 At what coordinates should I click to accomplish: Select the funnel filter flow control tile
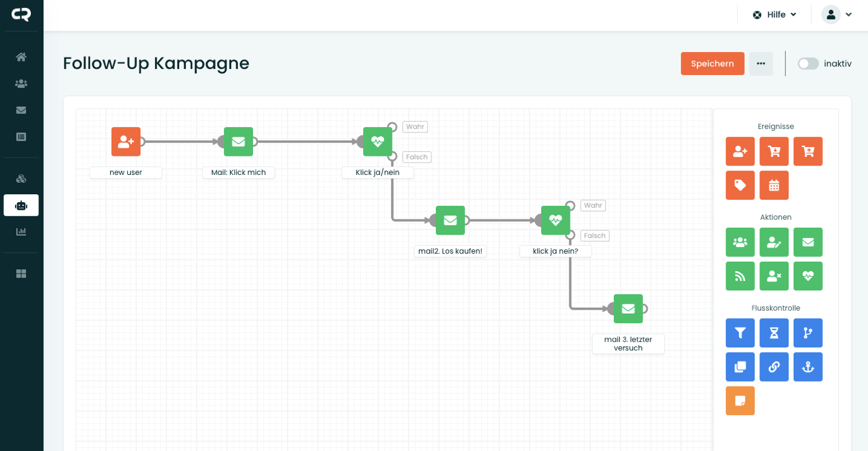pyautogui.click(x=740, y=333)
